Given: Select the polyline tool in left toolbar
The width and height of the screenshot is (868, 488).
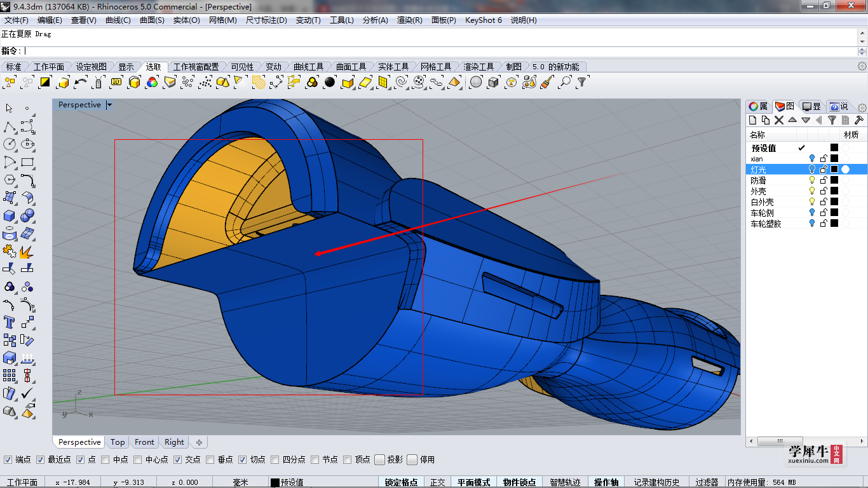Looking at the screenshot, I should coord(10,126).
